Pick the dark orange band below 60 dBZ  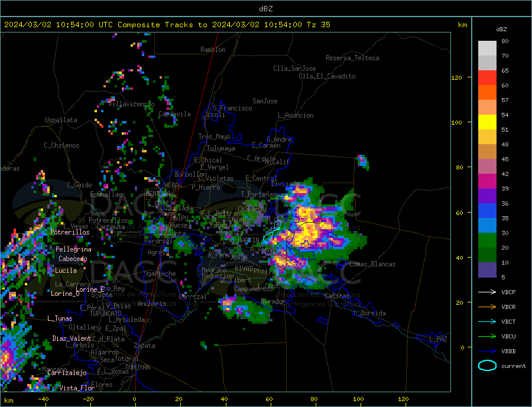pos(487,93)
